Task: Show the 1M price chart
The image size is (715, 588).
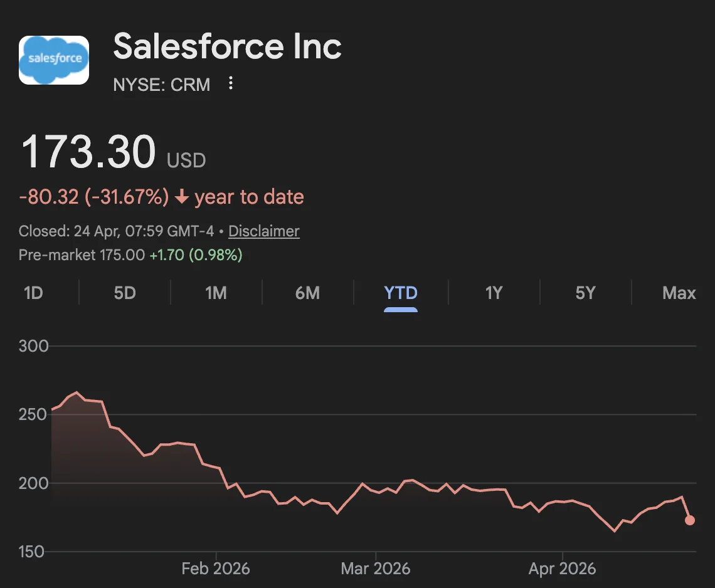Action: tap(216, 293)
